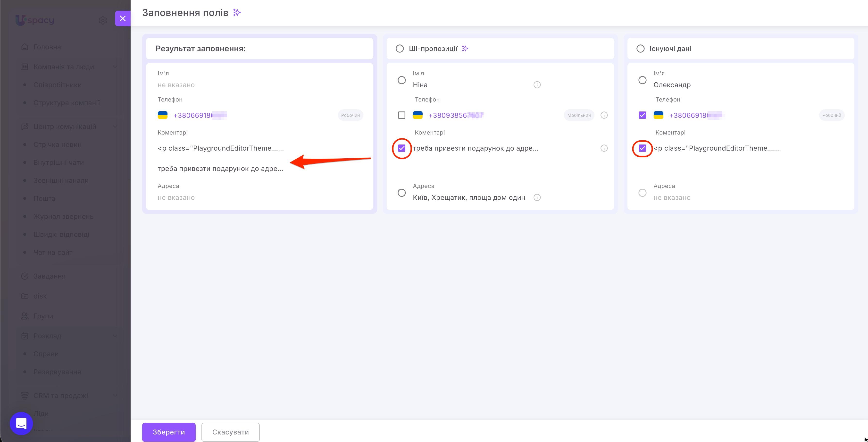
Task: Open the Завдання menu item
Action: click(x=49, y=276)
